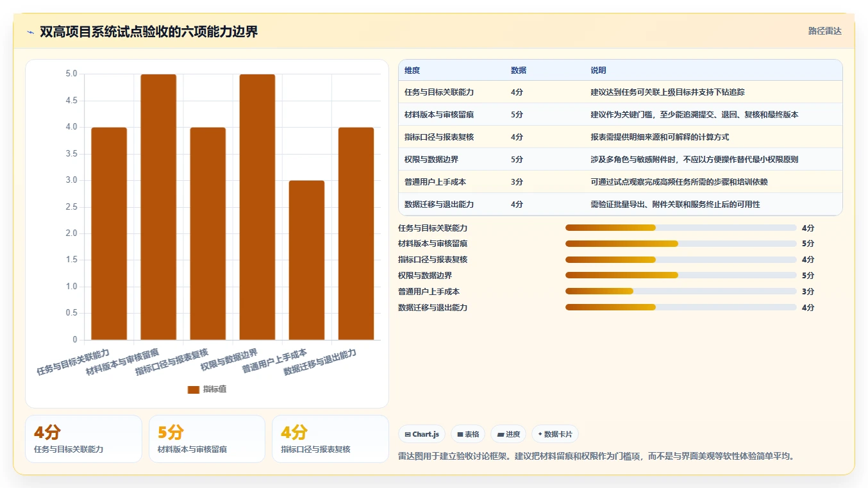Click the 维度 column header in the table
Screen dimensions: 868x488
point(412,71)
